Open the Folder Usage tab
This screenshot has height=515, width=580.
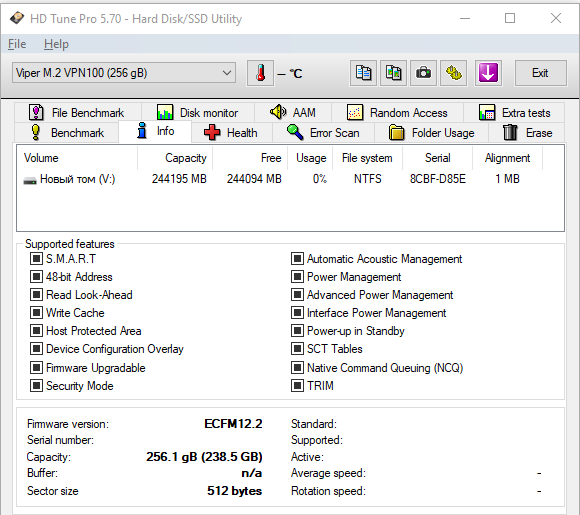click(x=431, y=132)
